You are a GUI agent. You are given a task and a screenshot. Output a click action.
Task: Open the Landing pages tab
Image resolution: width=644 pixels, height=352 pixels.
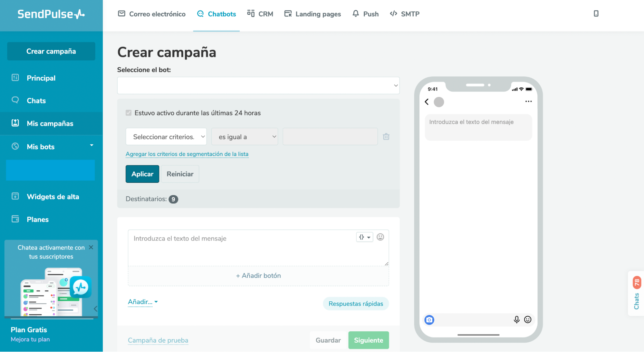312,14
